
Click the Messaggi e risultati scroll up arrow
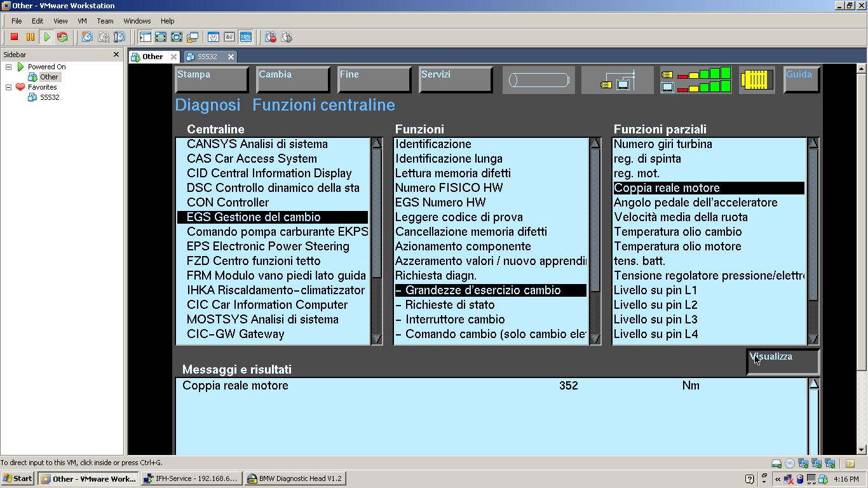coord(813,383)
